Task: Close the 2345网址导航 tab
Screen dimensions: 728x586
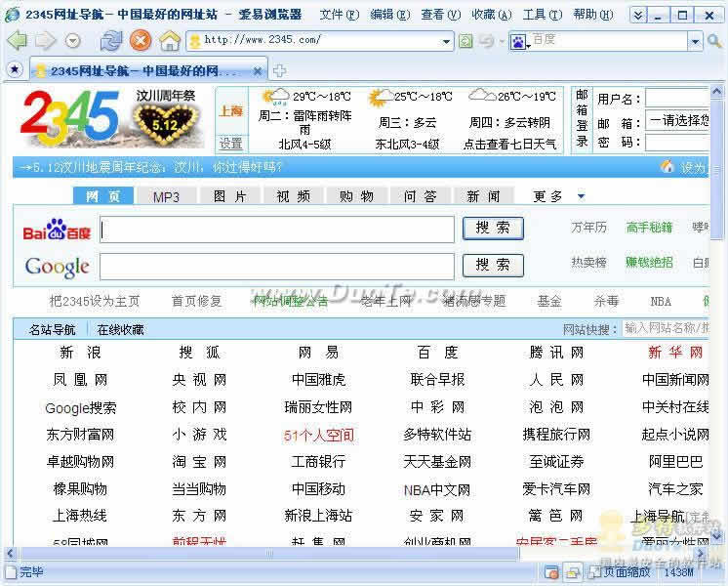Action: (x=258, y=70)
